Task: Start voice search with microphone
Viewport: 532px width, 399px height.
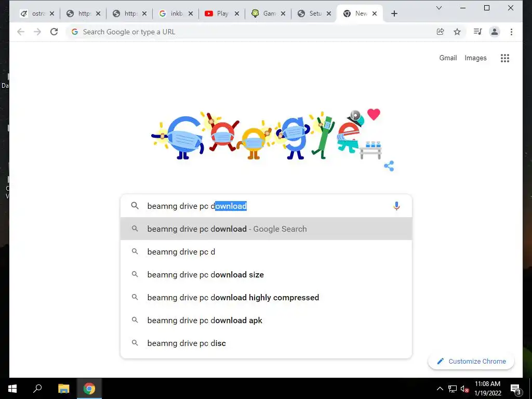Action: [396, 206]
